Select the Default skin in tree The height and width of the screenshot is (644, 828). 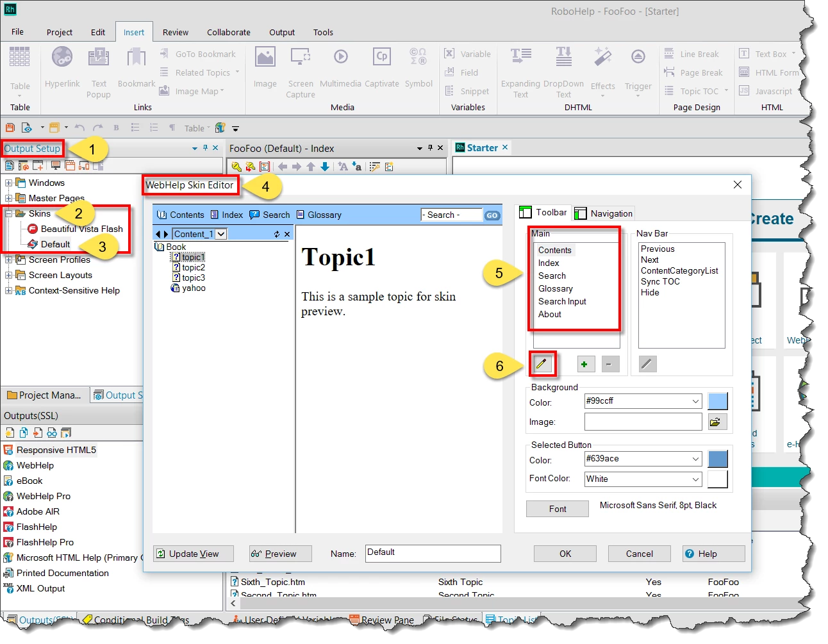tap(55, 244)
